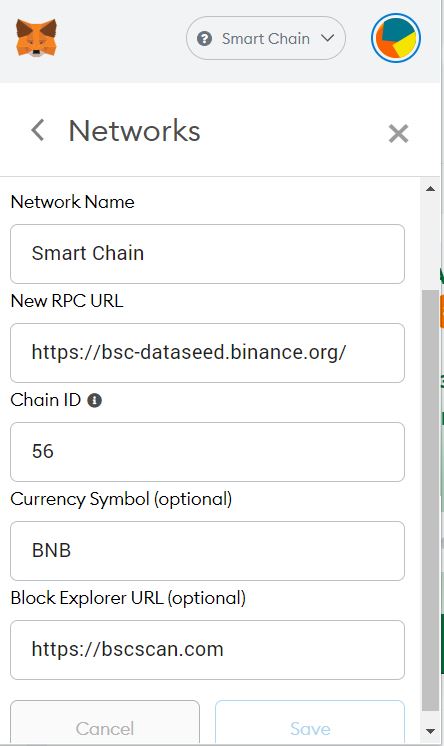
Task: Click the scrollbar down arrow
Action: click(x=430, y=731)
